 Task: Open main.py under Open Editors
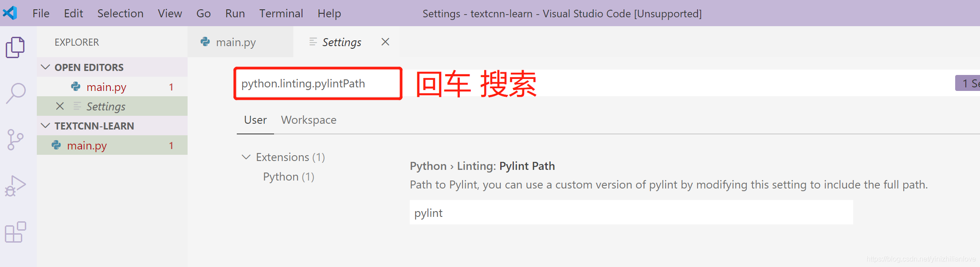[112, 86]
